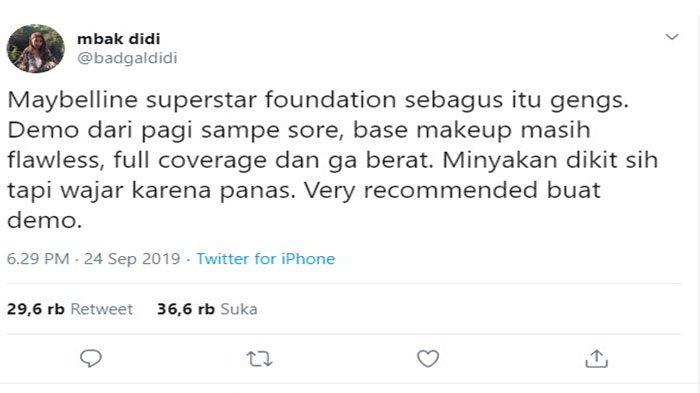The height and width of the screenshot is (393, 700).
Task: Click the display name mbak didi
Action: tap(118, 39)
